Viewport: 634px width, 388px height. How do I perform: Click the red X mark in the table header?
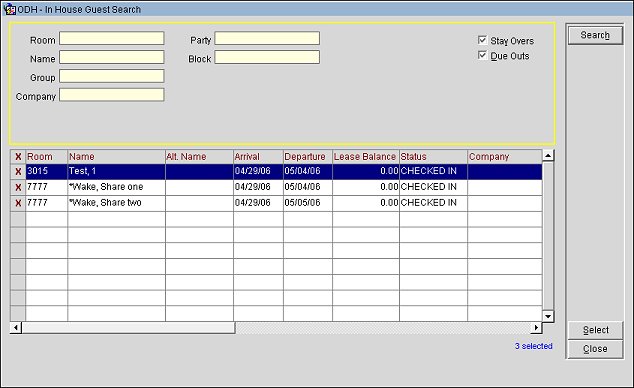point(18,157)
